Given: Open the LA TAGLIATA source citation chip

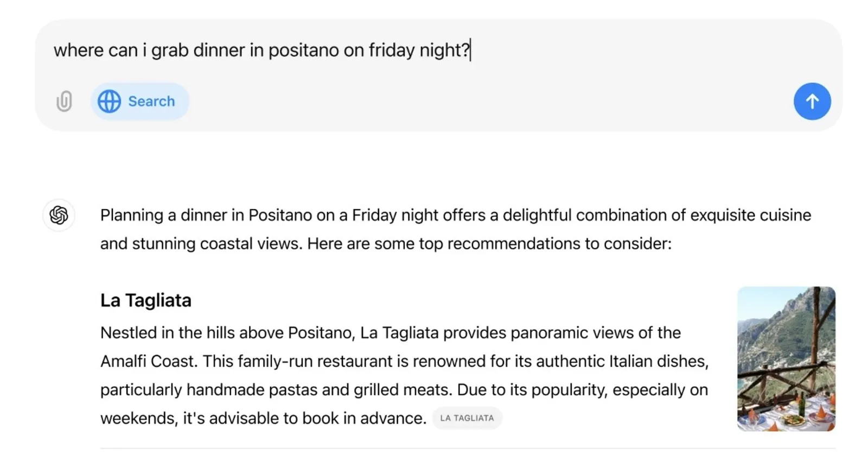Looking at the screenshot, I should [x=467, y=418].
